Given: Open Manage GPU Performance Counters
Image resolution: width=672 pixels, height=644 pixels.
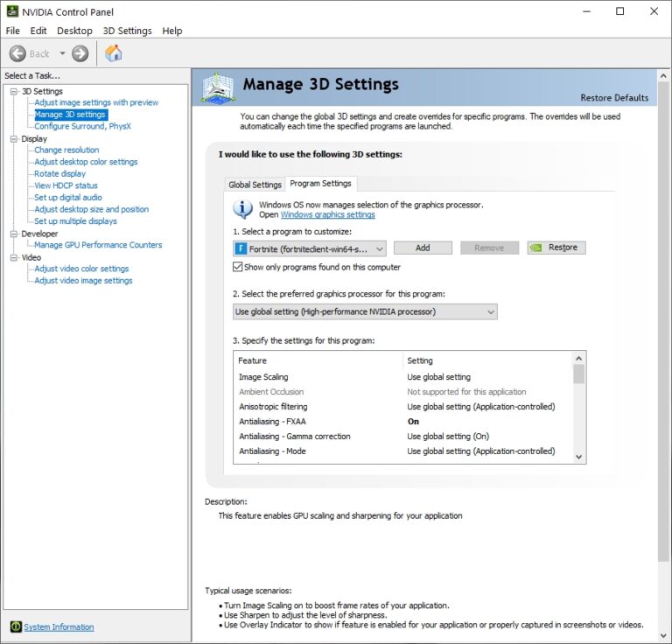Looking at the screenshot, I should [98, 245].
